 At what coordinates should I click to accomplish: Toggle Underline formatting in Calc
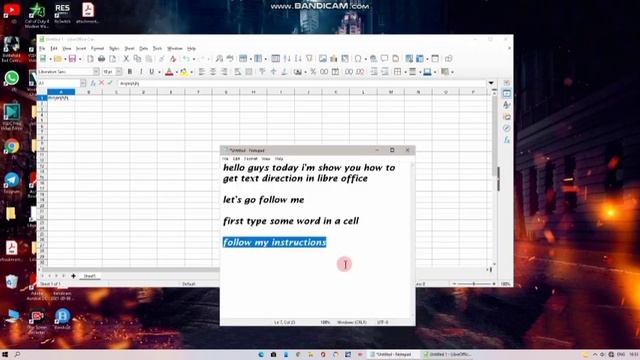pos(151,72)
